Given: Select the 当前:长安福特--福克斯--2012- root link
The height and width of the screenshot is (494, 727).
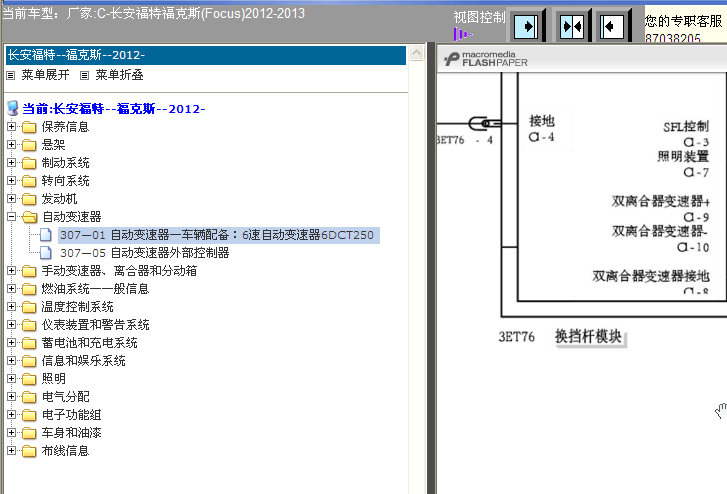Looking at the screenshot, I should pyautogui.click(x=114, y=109).
